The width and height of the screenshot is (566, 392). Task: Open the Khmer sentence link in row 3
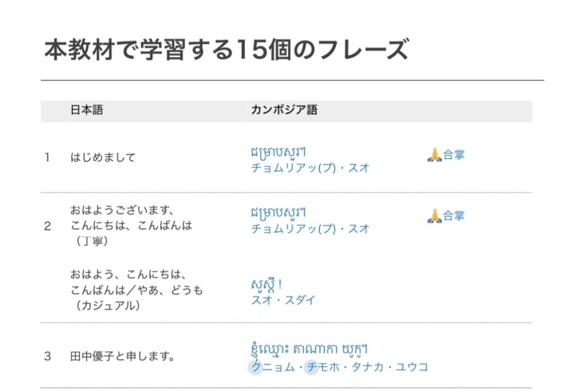coord(309,349)
